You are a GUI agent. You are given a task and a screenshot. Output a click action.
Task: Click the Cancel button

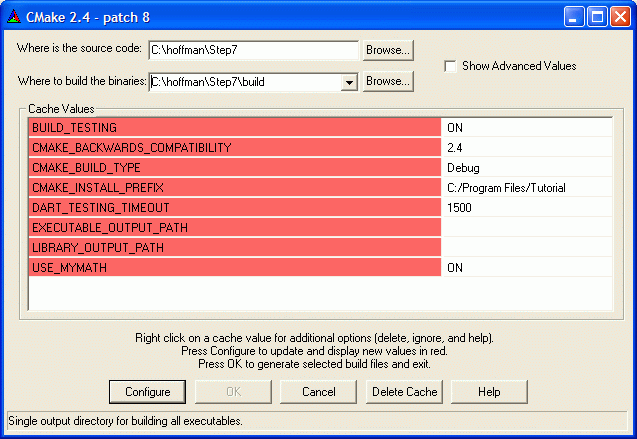(x=318, y=392)
